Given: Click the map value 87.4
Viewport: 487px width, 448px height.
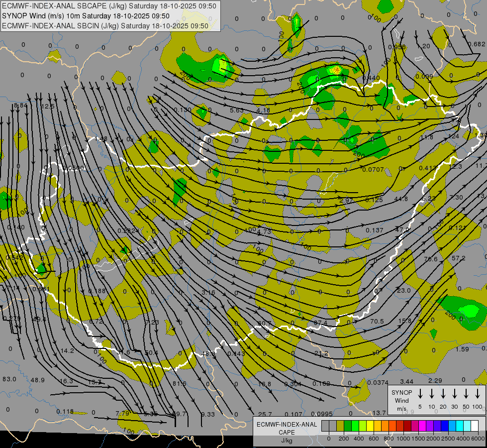Looking at the screenshot, I should pyautogui.click(x=320, y=323).
